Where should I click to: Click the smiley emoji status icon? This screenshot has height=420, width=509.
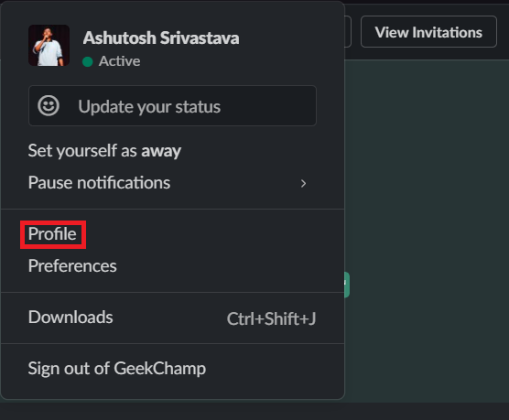[x=49, y=106]
